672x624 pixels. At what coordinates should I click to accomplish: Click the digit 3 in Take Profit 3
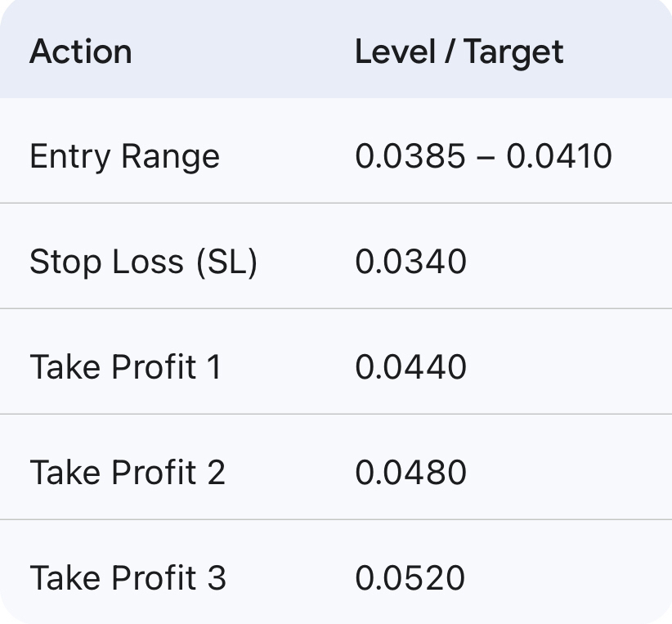217,578
